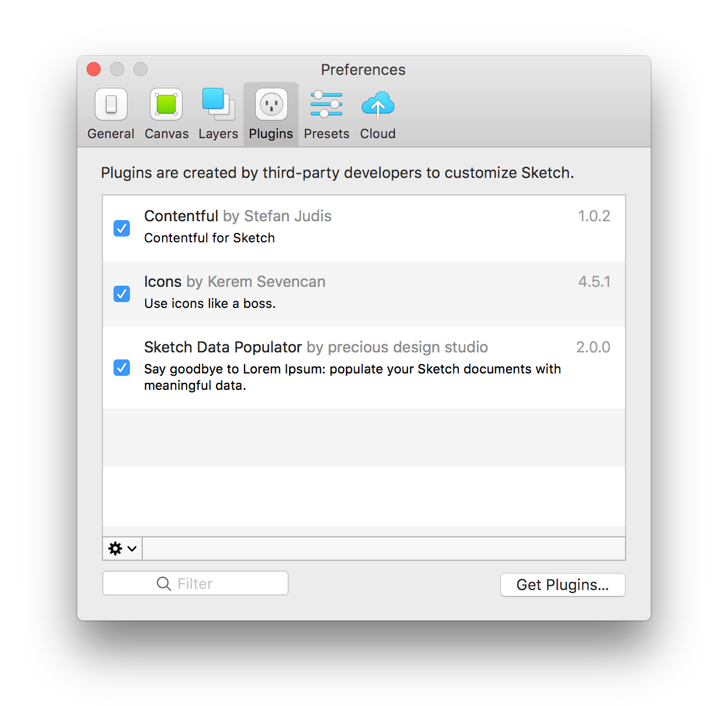Click the 'Contentful for Sketch' description
Screen dimensions: 728x706
coord(210,238)
